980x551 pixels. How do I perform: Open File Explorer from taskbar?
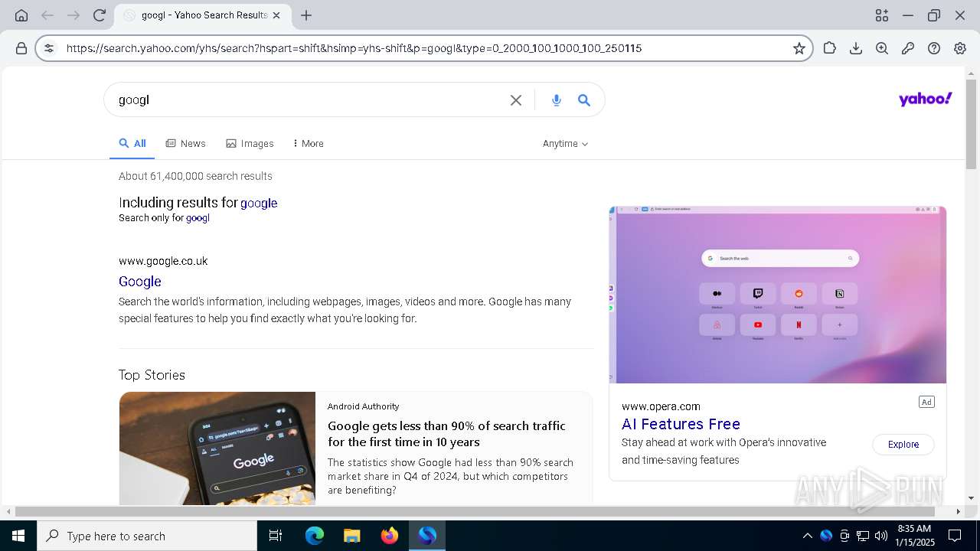[x=351, y=536]
